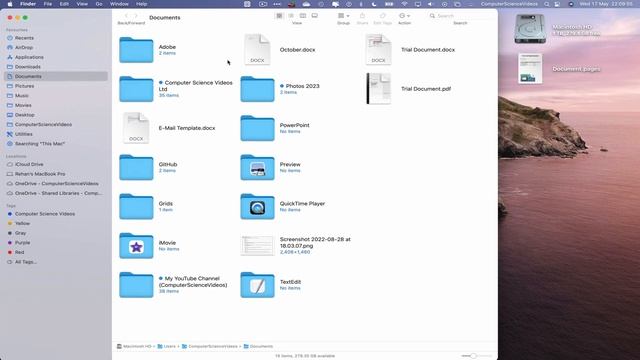
Task: Select Macintosh HD drive on desktop
Action: point(530,29)
